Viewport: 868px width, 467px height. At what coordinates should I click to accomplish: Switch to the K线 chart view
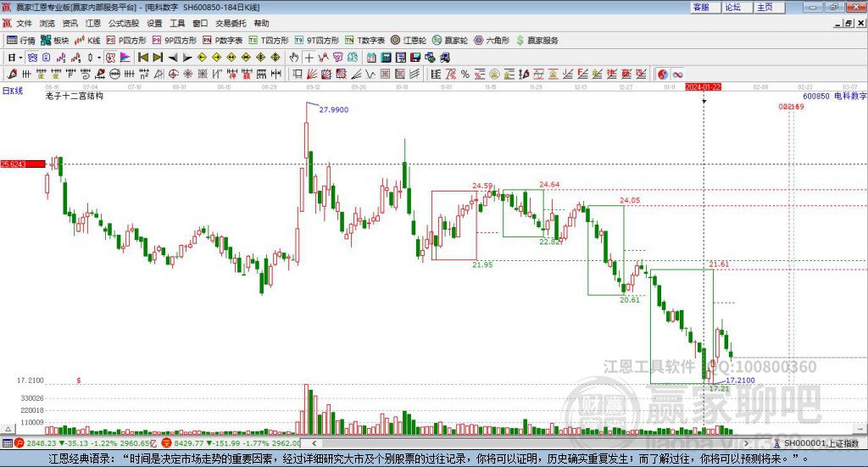(88, 41)
